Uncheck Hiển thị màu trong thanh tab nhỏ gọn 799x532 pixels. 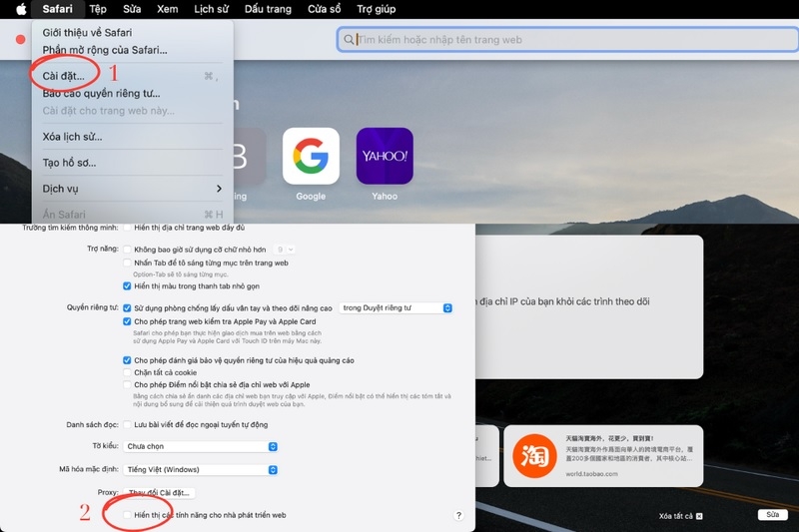[x=127, y=286]
